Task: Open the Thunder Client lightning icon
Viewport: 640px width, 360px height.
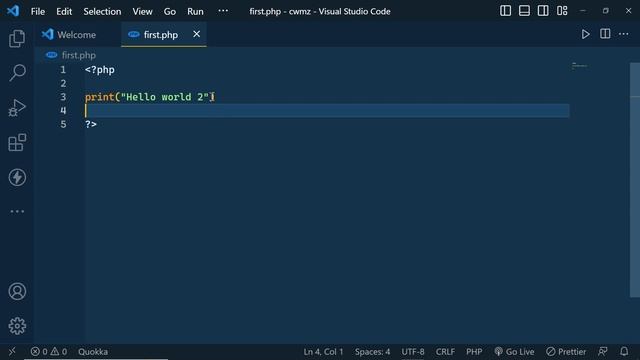Action: tap(17, 178)
